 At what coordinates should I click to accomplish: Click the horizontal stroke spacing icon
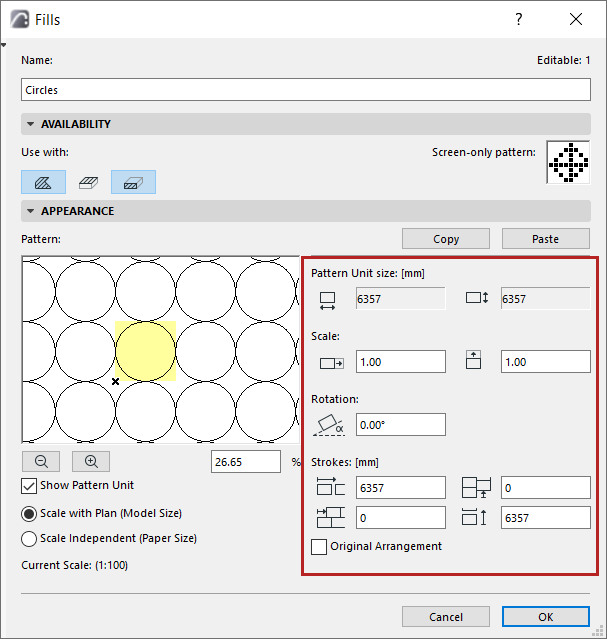point(331,486)
